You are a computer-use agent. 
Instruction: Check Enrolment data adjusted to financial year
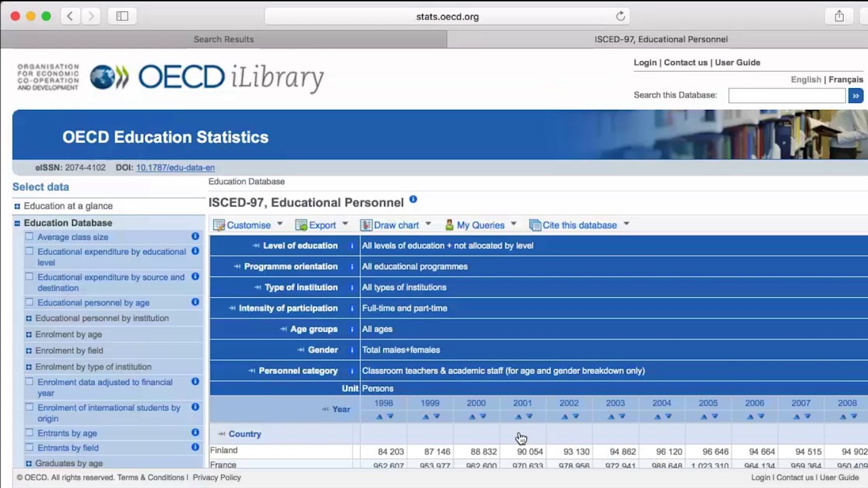pyautogui.click(x=29, y=382)
